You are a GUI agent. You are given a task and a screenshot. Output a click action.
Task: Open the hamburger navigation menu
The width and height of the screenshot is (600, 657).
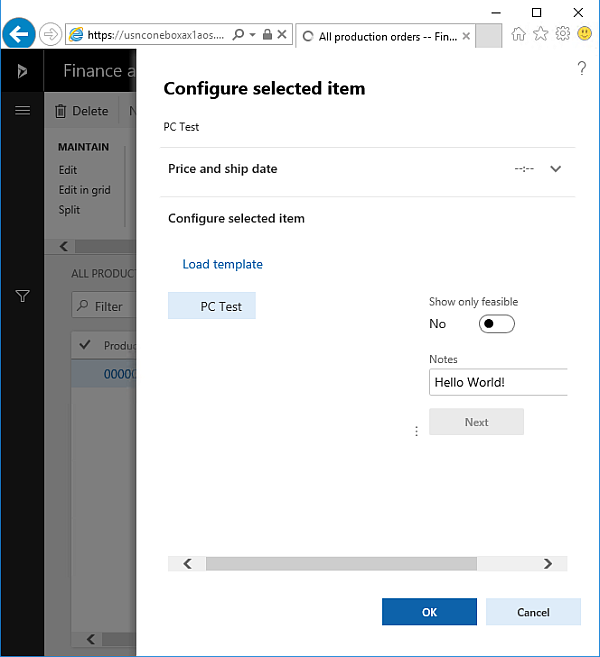pos(22,110)
